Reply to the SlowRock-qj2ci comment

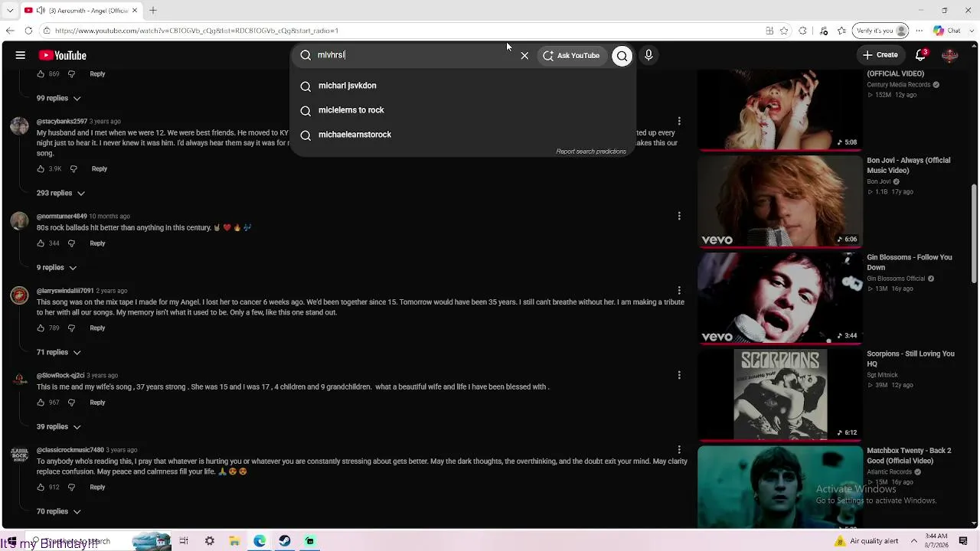point(97,403)
